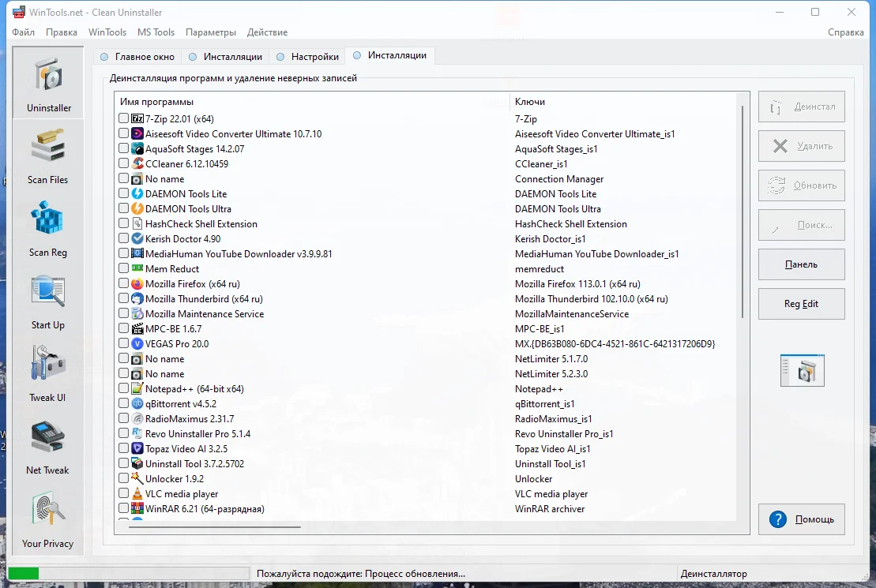This screenshot has width=876, height=588.
Task: Check the 7-Zip 22.01 checkbox
Action: click(x=123, y=118)
